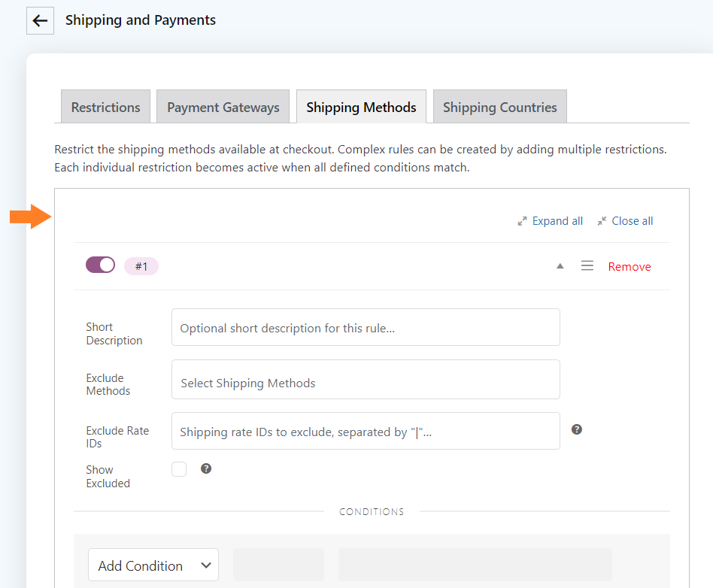
Task: Open the Shipping Countries tab
Action: click(499, 107)
